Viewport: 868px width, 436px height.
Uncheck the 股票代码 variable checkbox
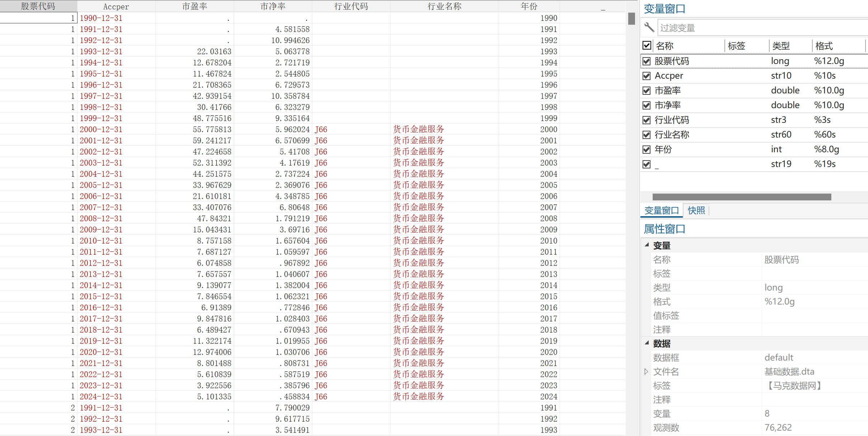coord(647,61)
